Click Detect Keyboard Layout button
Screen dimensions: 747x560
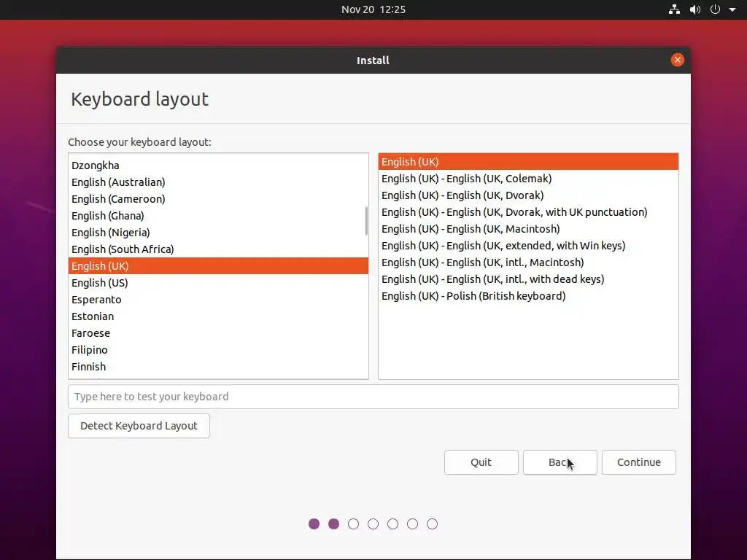[x=139, y=426]
